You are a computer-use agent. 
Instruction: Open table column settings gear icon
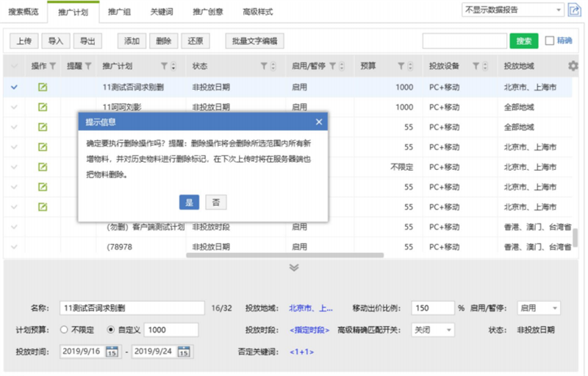pyautogui.click(x=573, y=66)
